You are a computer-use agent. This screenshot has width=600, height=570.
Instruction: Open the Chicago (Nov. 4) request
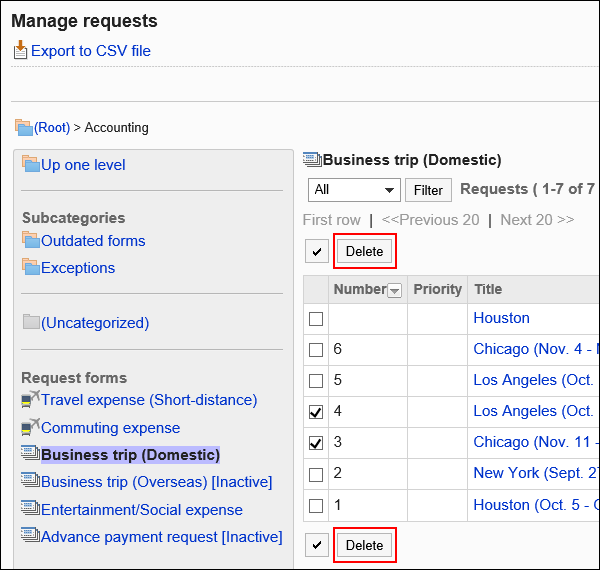(x=536, y=349)
